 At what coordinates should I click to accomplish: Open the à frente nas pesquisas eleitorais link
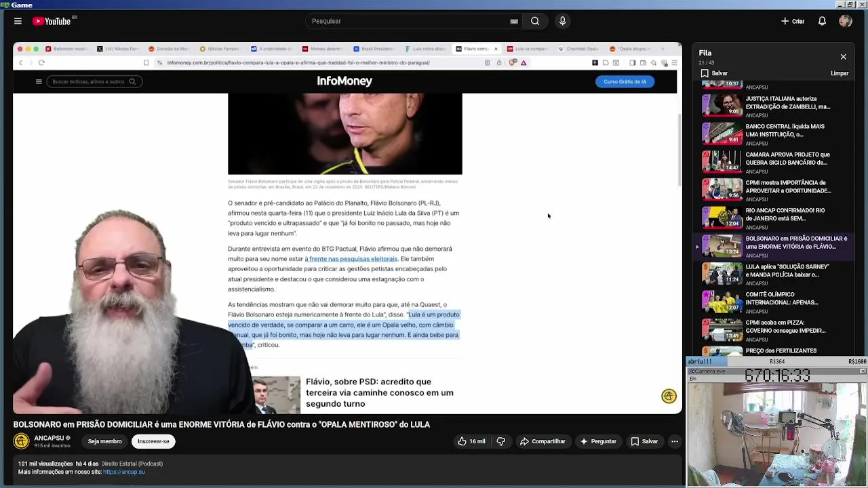[x=351, y=259]
